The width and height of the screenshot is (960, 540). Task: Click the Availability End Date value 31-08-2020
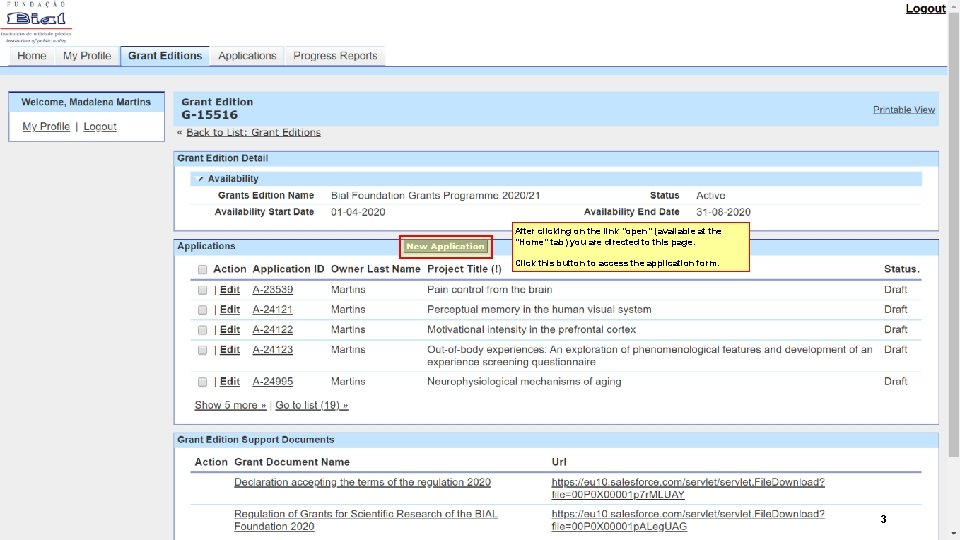(x=723, y=212)
